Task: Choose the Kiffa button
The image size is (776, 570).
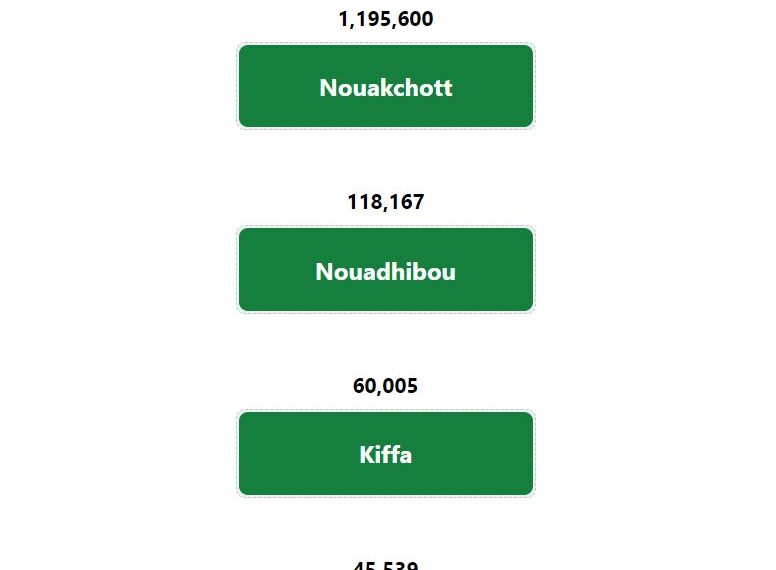Action: tap(386, 453)
